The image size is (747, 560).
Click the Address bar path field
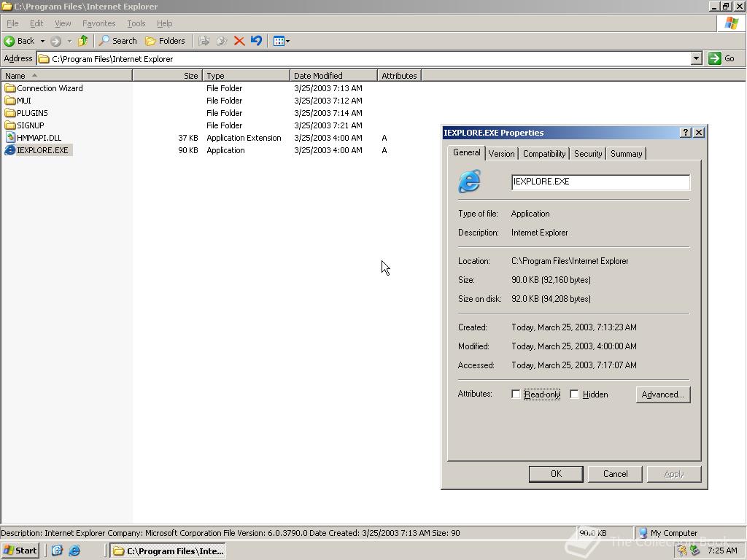[365, 59]
